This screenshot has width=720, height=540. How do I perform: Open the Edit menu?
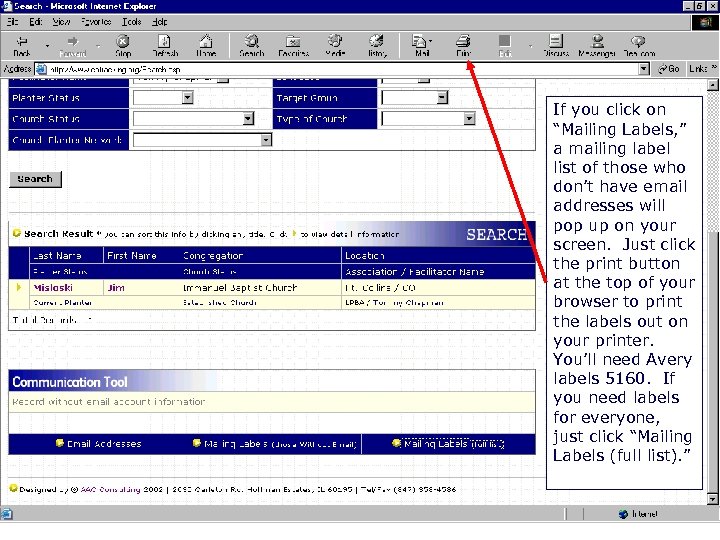[36, 22]
